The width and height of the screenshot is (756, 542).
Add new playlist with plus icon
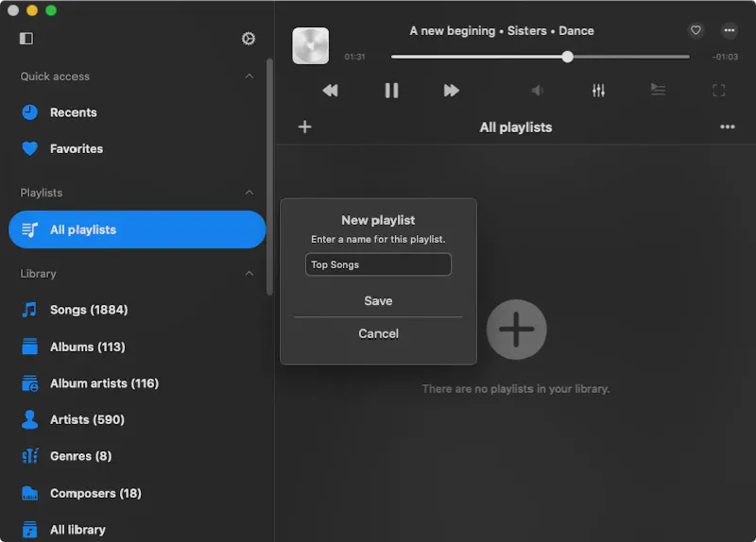(304, 127)
